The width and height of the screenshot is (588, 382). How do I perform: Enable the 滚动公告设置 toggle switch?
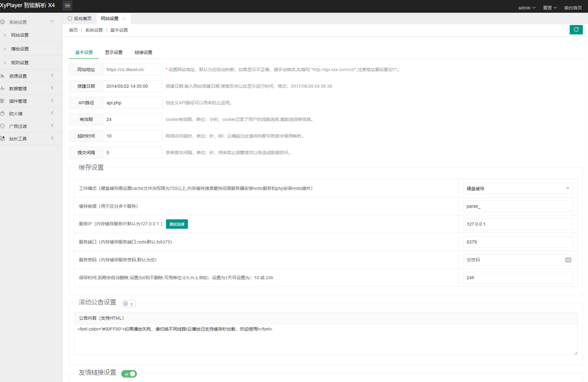pyautogui.click(x=129, y=304)
